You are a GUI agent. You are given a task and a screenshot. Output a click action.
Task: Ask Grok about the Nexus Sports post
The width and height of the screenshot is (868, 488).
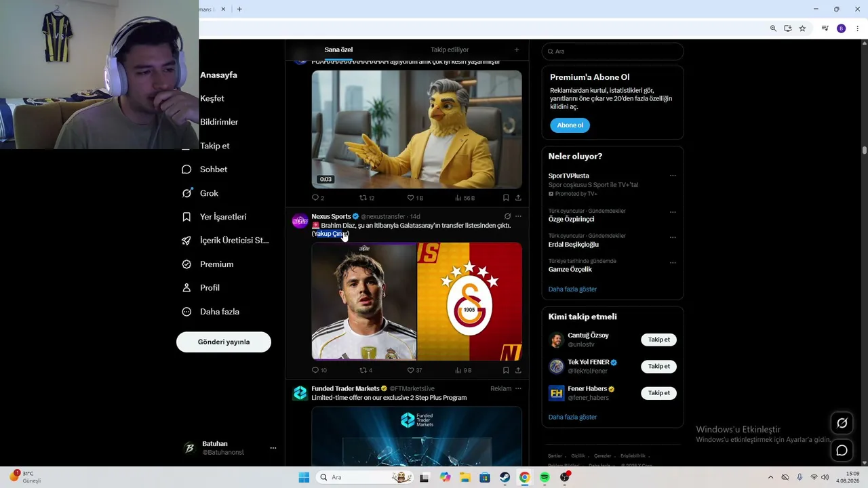[x=507, y=217]
